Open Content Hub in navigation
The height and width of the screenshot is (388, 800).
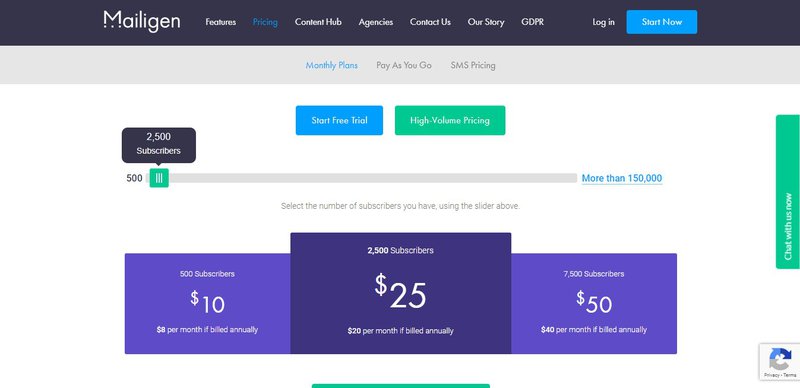coord(318,22)
